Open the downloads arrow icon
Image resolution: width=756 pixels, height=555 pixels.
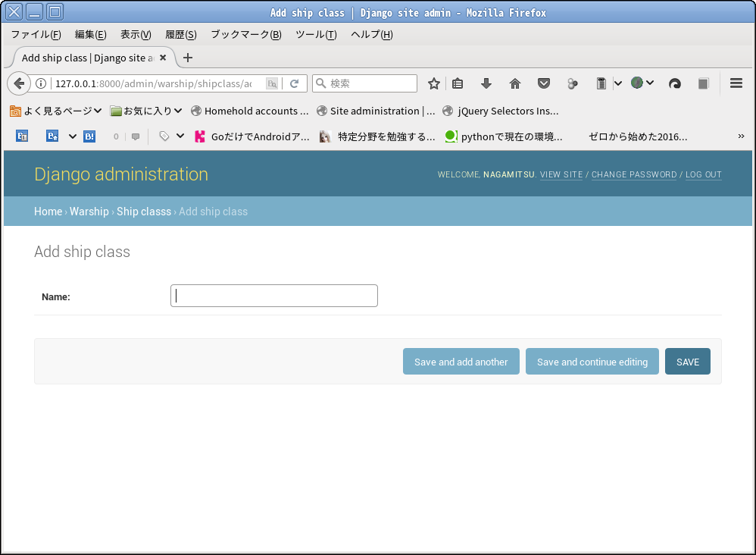[x=486, y=83]
